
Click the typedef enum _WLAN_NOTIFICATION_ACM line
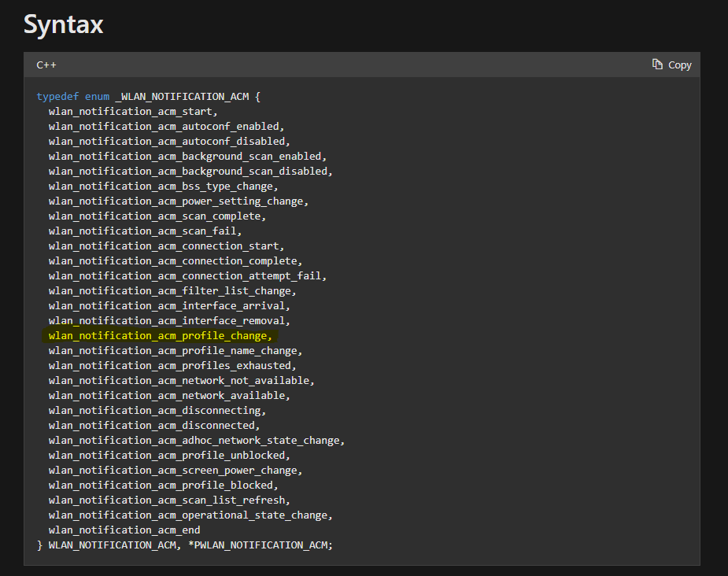coord(149,97)
